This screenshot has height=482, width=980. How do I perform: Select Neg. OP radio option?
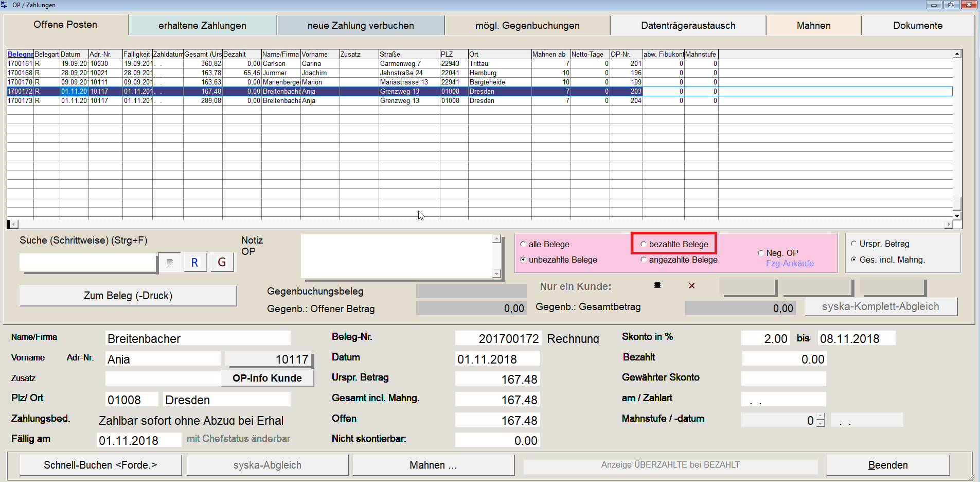(x=761, y=253)
